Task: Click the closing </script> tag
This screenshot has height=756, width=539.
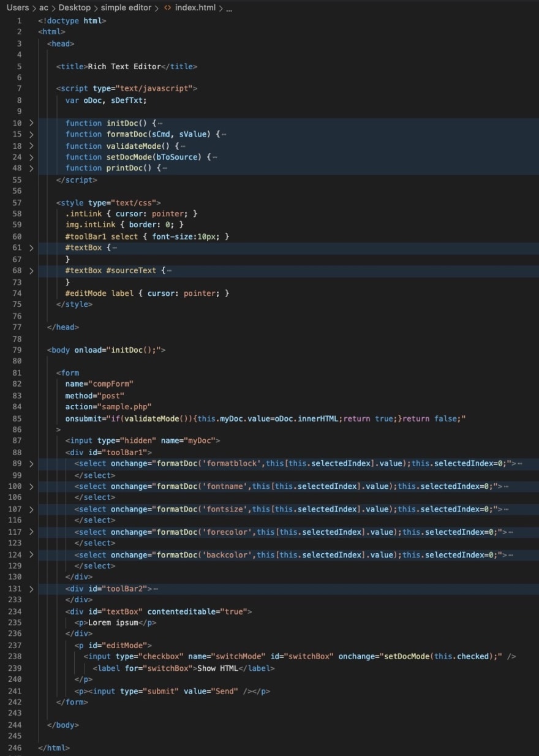Action: click(x=77, y=180)
